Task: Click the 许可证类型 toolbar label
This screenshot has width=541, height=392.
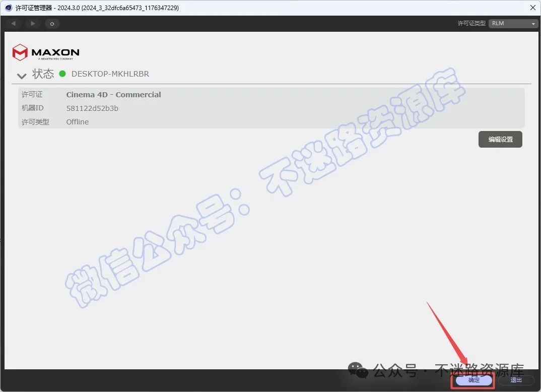Action: click(471, 23)
